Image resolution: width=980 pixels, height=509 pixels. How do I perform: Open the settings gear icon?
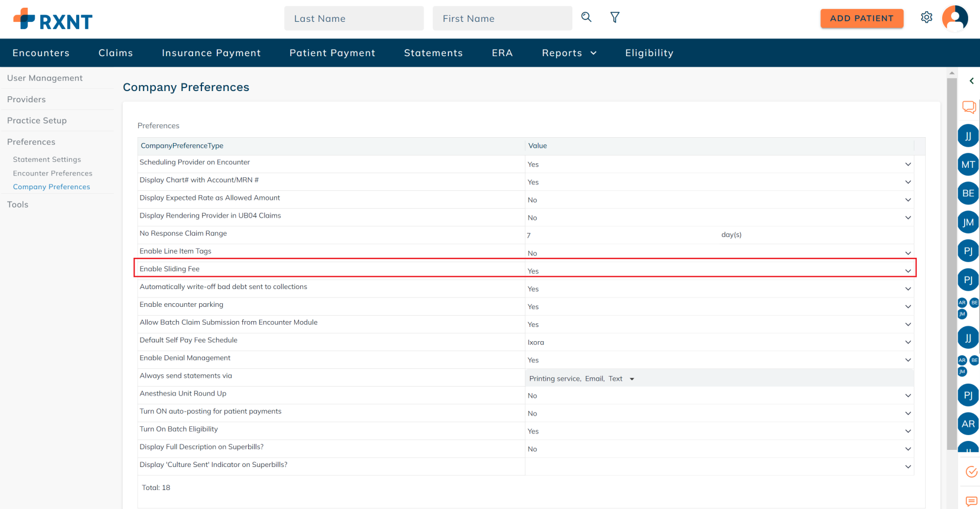point(926,18)
